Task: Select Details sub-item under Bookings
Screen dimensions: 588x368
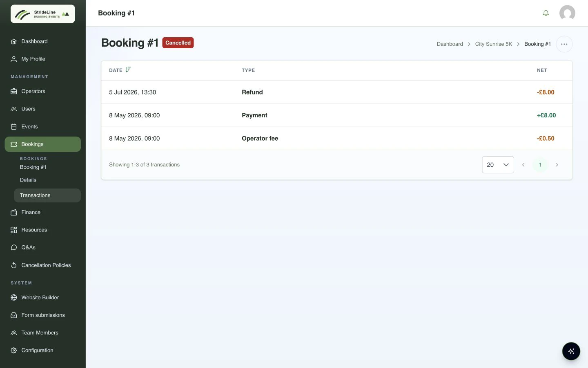Action: pos(28,180)
